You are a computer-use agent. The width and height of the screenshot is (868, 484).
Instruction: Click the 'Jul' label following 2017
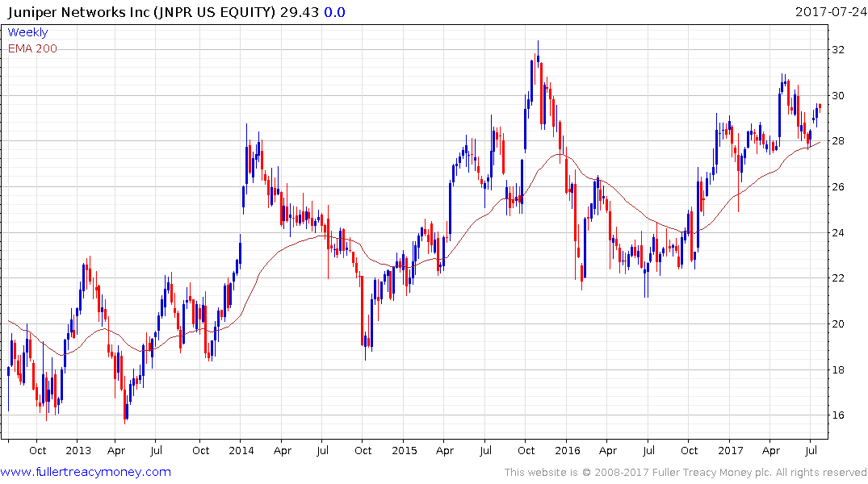811,450
